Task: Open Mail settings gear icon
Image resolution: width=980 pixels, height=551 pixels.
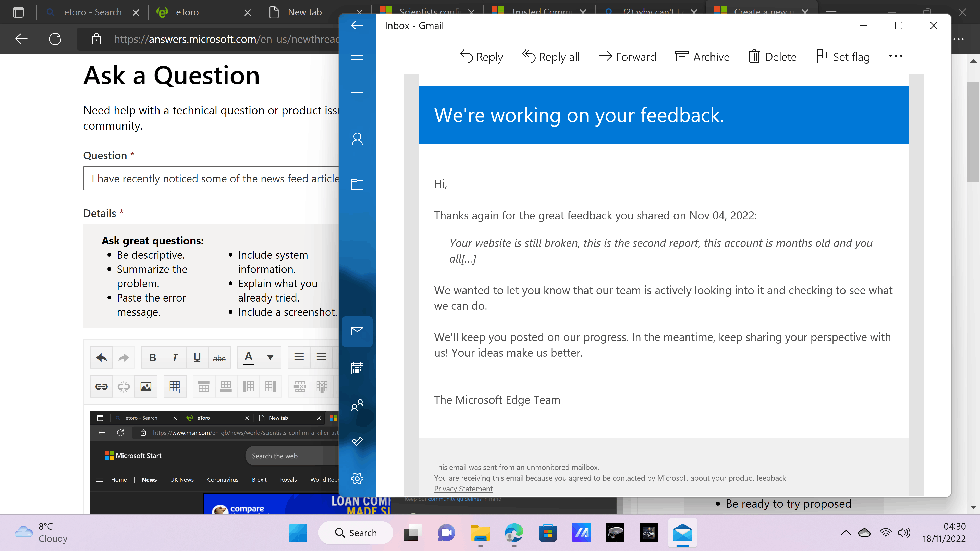Action: click(x=357, y=478)
